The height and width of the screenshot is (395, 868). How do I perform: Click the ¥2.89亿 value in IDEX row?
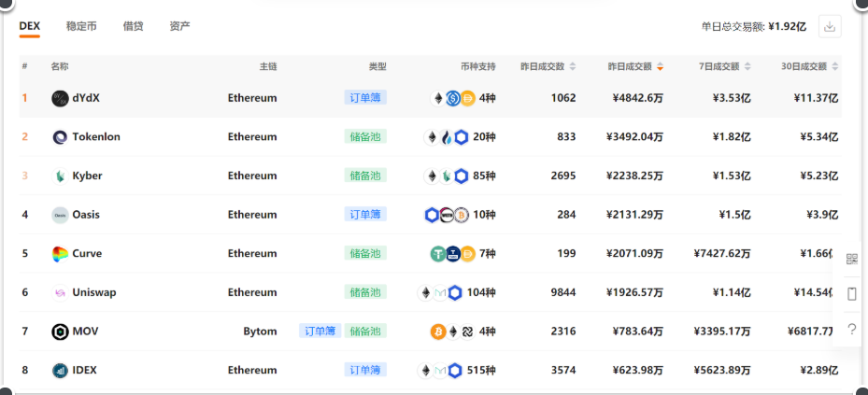click(819, 370)
